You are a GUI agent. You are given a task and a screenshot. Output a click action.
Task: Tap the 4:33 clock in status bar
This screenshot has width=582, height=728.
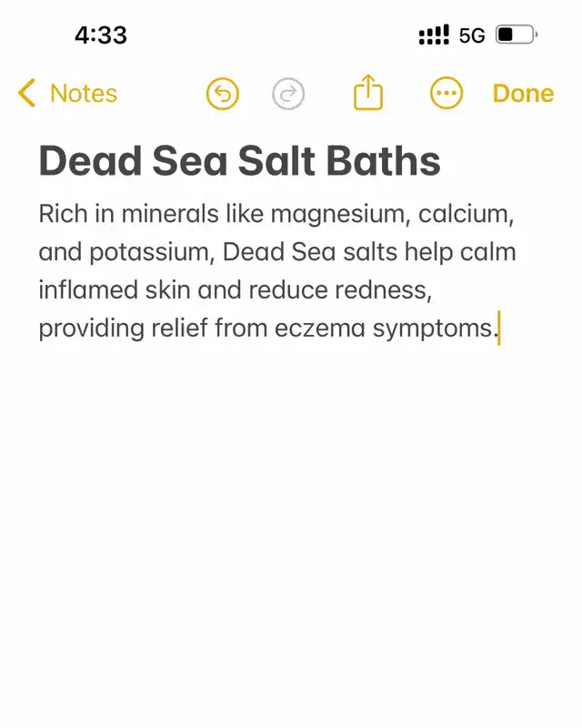click(101, 35)
